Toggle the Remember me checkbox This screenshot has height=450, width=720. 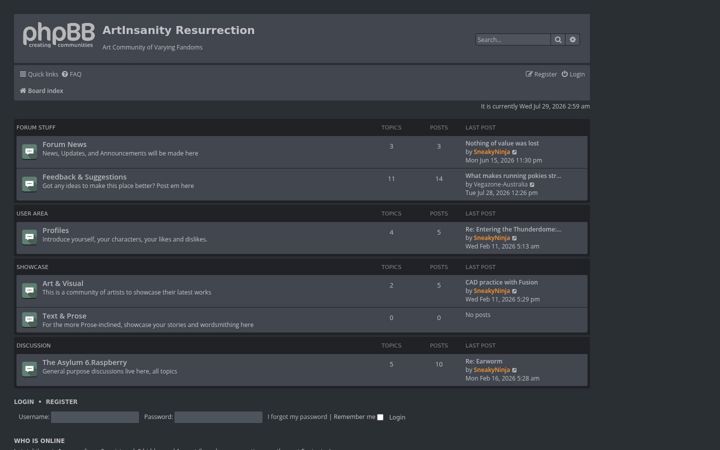380,417
